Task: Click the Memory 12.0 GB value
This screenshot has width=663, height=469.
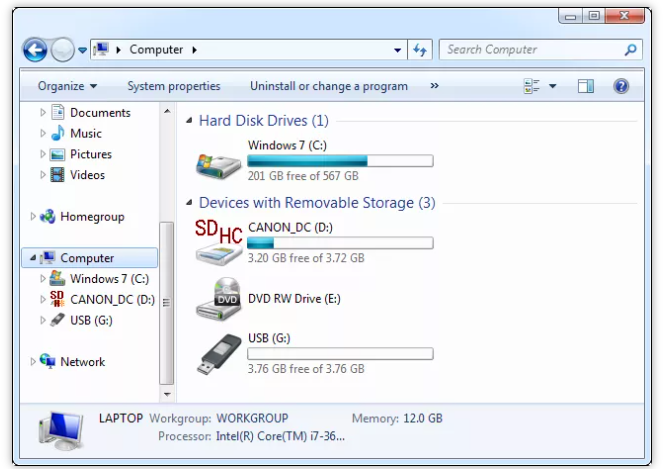Action: (422, 418)
